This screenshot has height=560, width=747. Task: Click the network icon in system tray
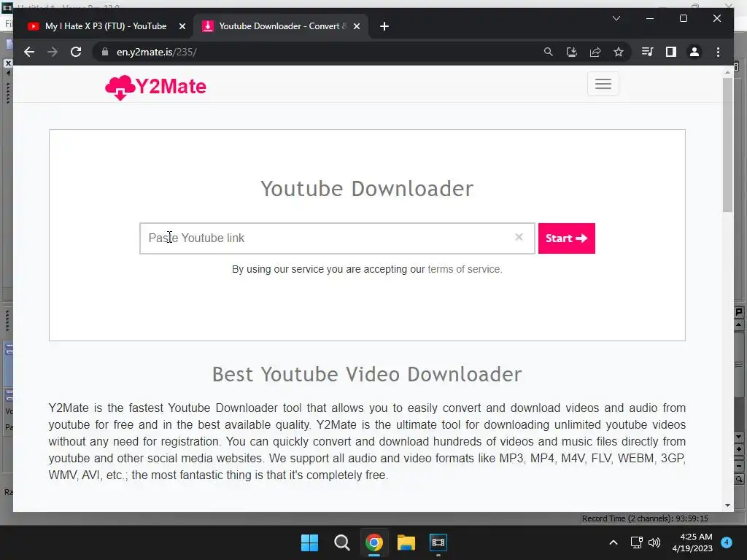tap(636, 542)
